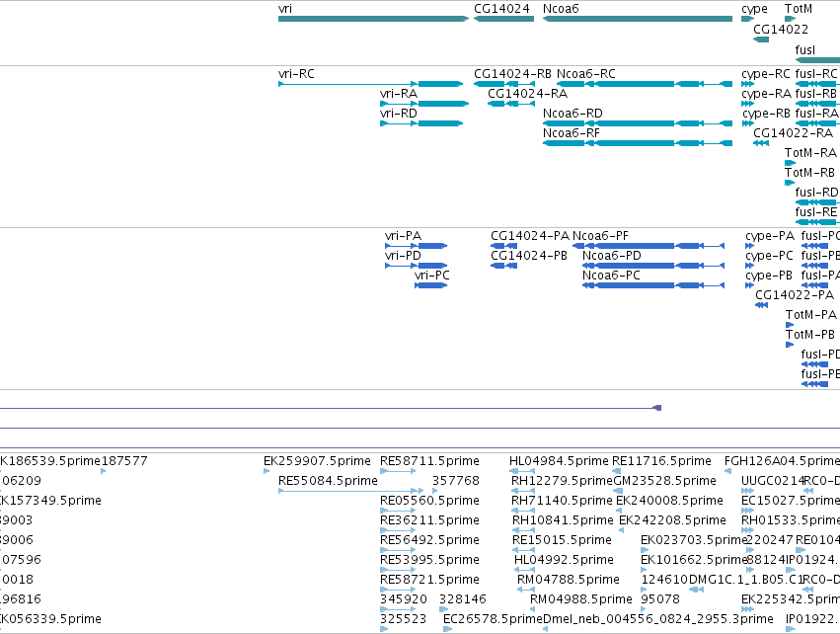Screen dimensions: 840x634
Task: Select the vri-PC protein glyph
Action: click(430, 285)
